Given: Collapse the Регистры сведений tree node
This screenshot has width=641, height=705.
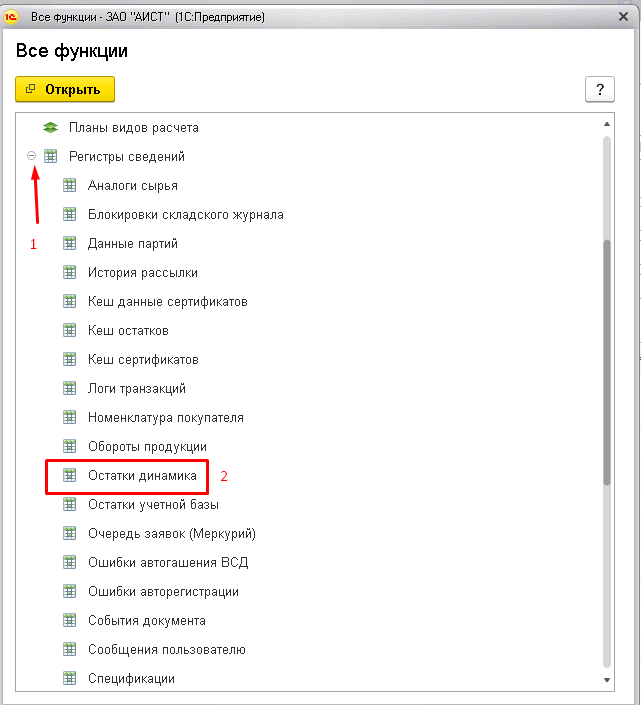Looking at the screenshot, I should 31,156.
